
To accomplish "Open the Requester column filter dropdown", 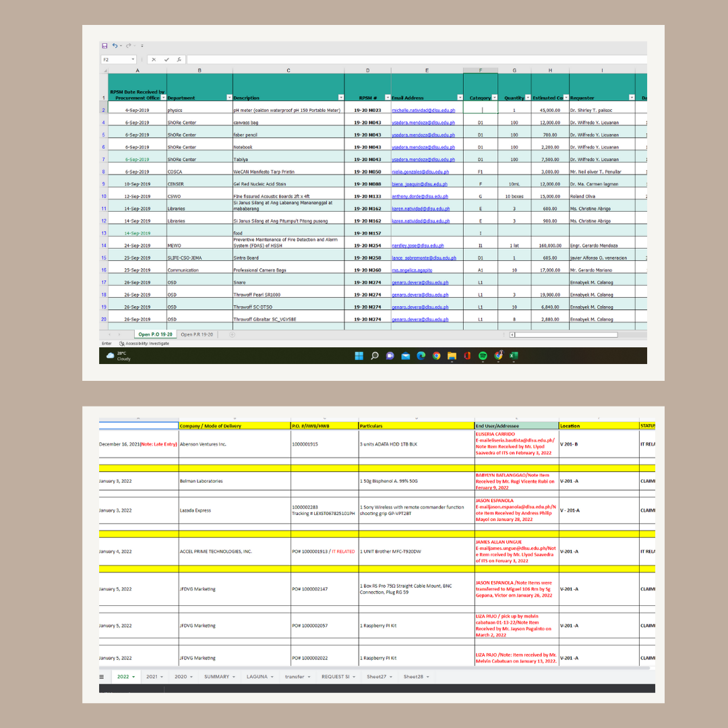I will pos(632,98).
